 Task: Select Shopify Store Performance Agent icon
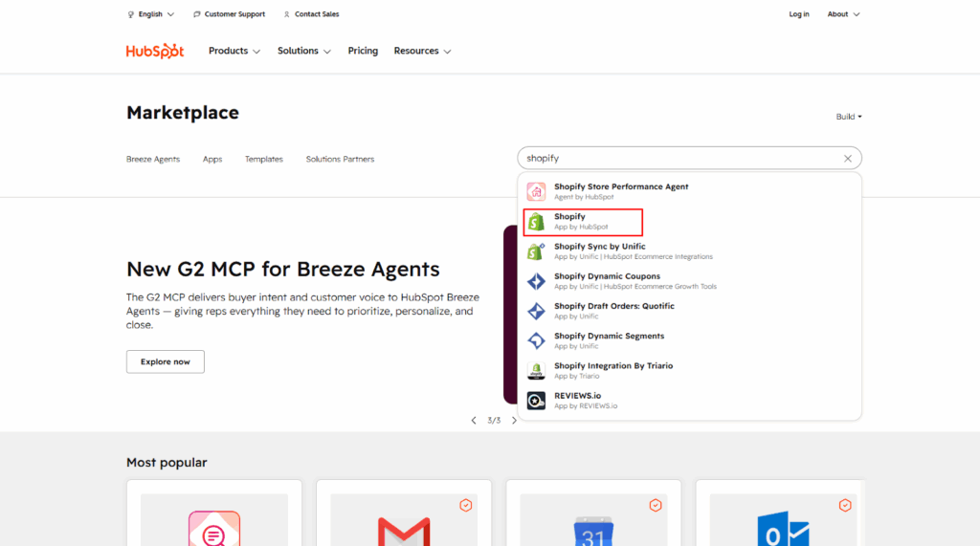[x=536, y=191]
